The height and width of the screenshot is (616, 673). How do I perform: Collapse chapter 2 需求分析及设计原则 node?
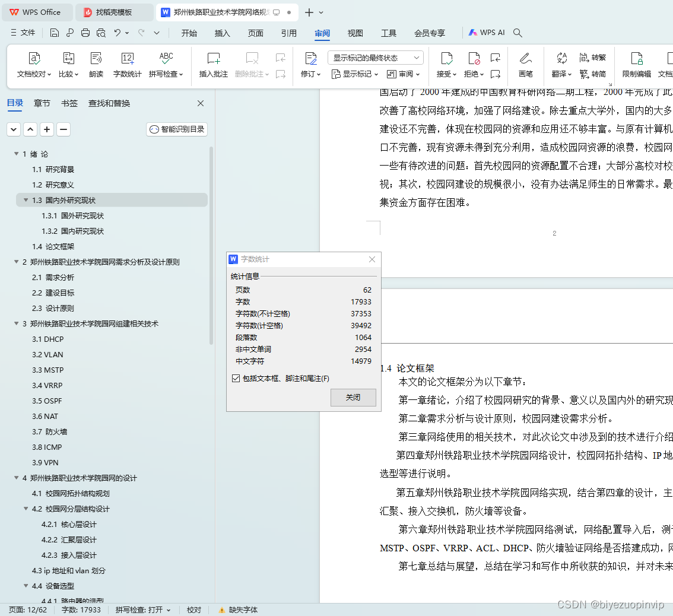point(16,262)
